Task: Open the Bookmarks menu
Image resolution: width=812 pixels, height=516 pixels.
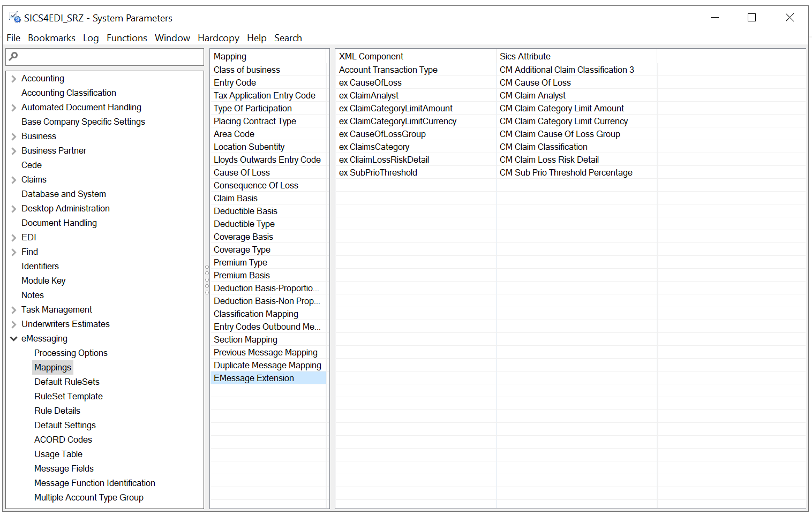Action: coord(51,37)
